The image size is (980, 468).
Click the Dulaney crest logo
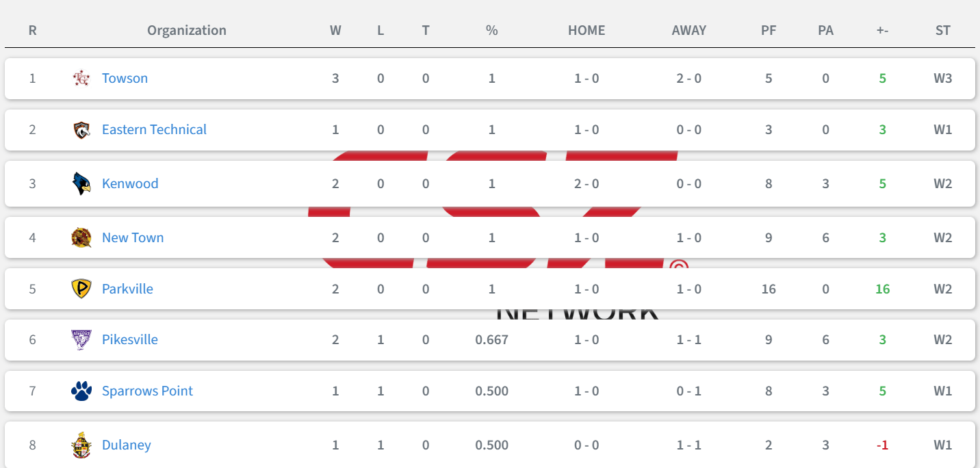[81, 445]
